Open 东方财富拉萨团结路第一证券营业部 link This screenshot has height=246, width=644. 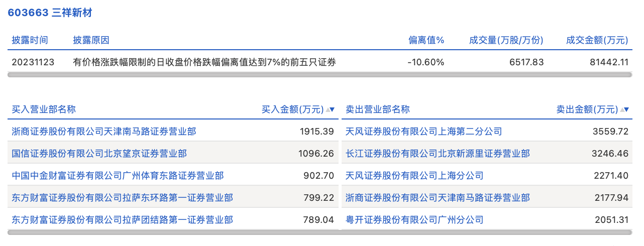point(123,220)
